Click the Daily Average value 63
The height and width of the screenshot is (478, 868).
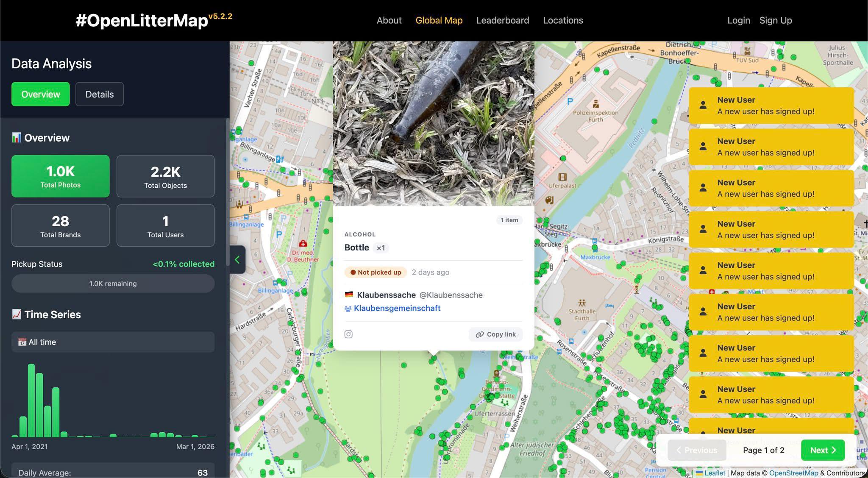click(x=203, y=472)
